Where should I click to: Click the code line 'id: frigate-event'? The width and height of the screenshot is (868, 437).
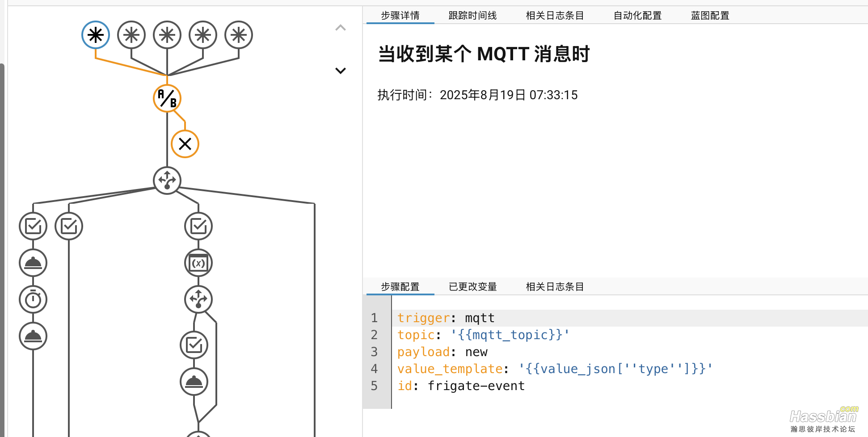pos(461,386)
